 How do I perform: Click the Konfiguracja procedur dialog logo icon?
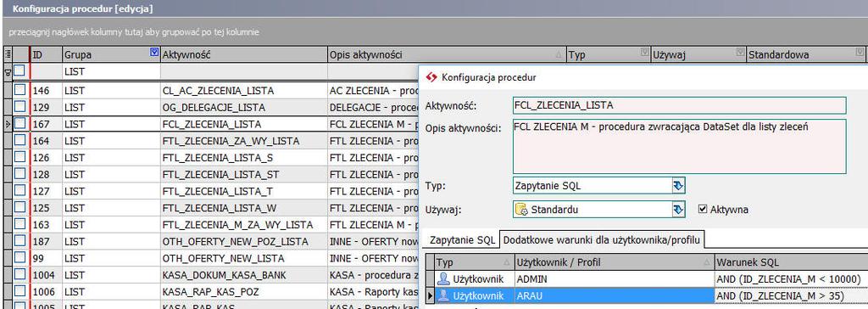(x=431, y=77)
